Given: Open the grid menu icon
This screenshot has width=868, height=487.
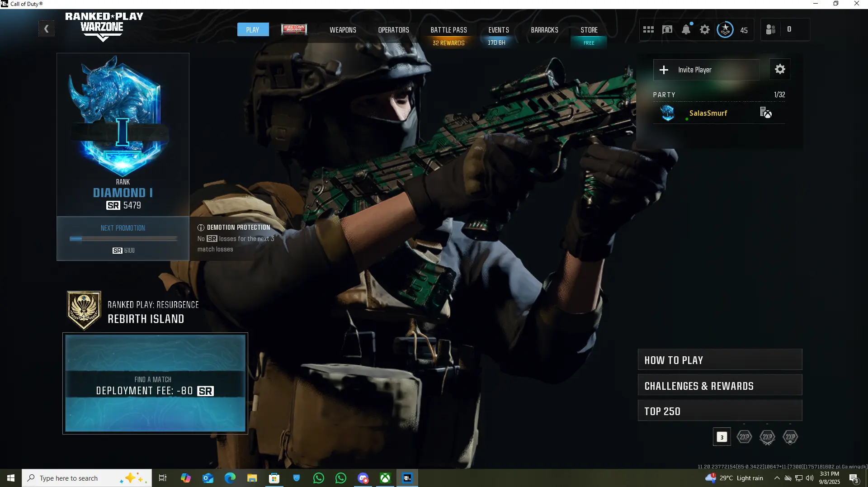Looking at the screenshot, I should (x=648, y=30).
